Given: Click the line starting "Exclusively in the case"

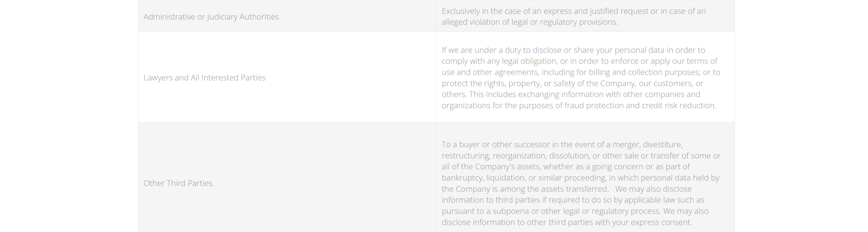Looking at the screenshot, I should click(573, 11).
